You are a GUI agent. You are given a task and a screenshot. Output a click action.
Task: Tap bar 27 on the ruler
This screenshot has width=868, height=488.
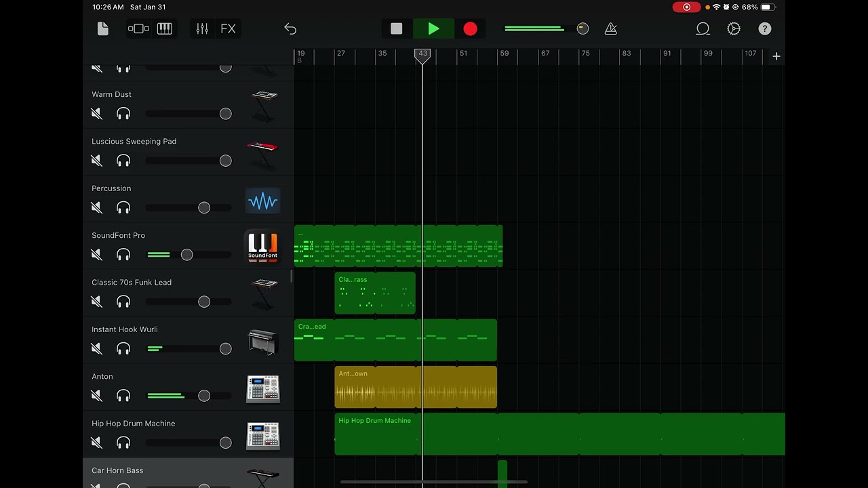(340, 54)
